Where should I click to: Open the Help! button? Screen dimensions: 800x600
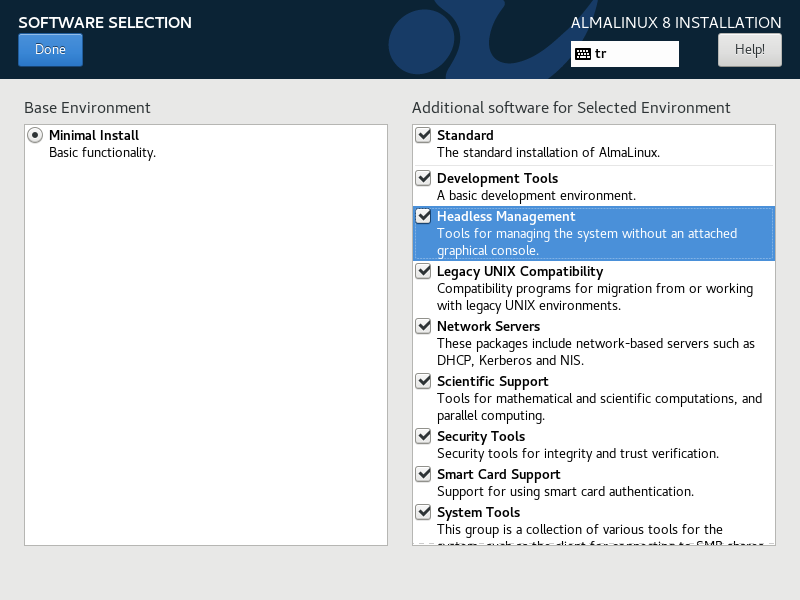(749, 49)
